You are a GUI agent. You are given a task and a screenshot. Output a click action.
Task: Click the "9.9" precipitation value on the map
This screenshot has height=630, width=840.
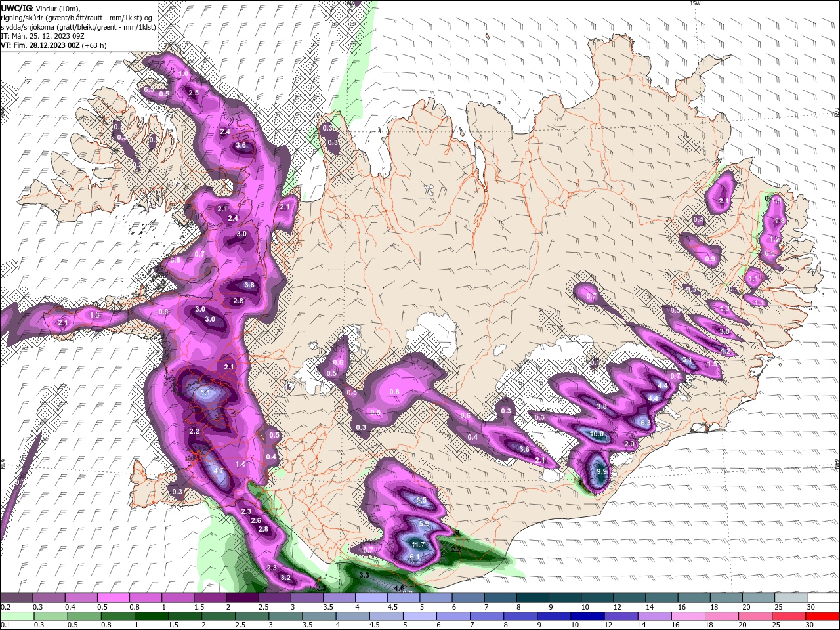click(600, 472)
